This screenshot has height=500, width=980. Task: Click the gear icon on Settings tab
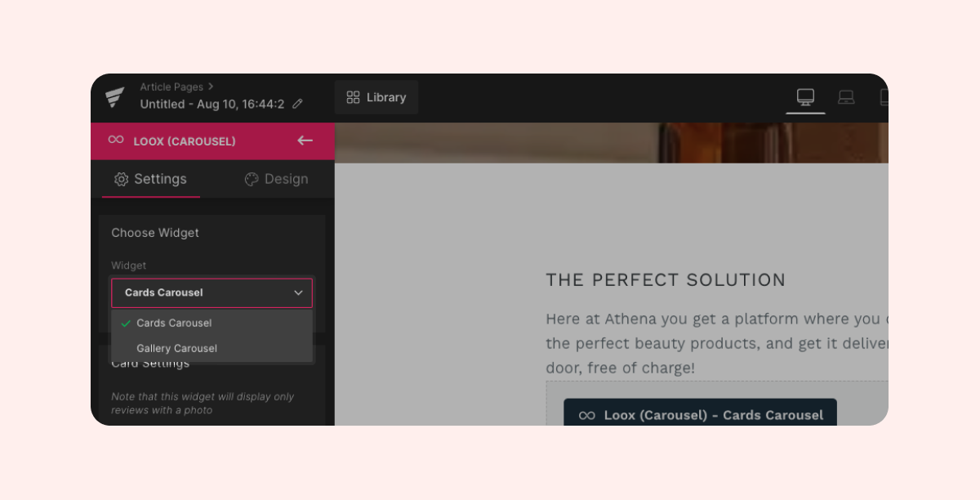122,179
